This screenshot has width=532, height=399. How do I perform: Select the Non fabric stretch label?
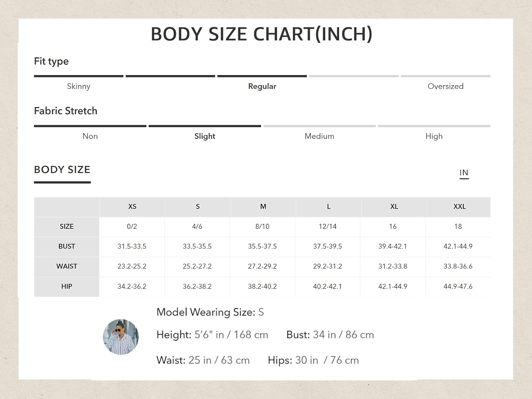pos(90,136)
